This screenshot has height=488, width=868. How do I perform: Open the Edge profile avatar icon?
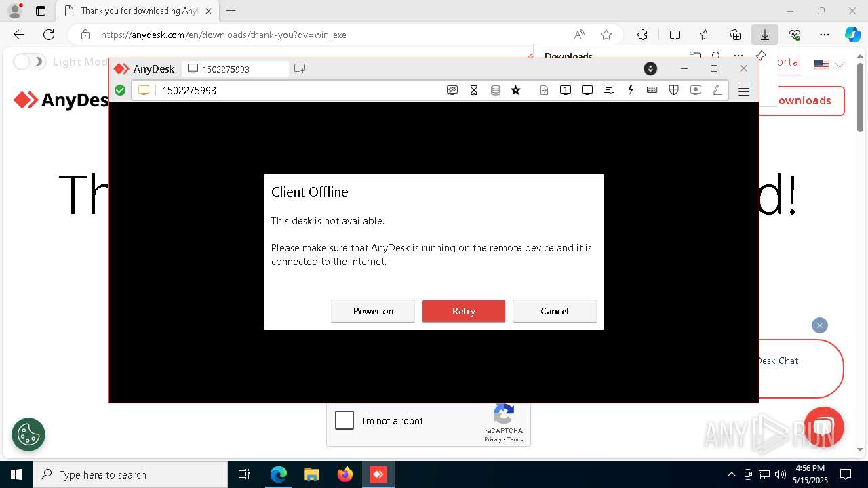(x=14, y=11)
